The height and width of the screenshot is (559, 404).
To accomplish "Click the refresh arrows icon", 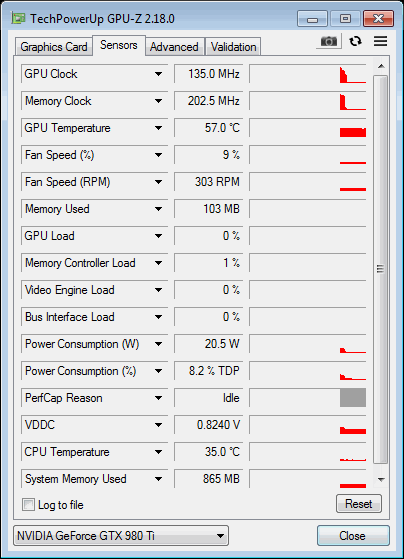I will point(355,41).
